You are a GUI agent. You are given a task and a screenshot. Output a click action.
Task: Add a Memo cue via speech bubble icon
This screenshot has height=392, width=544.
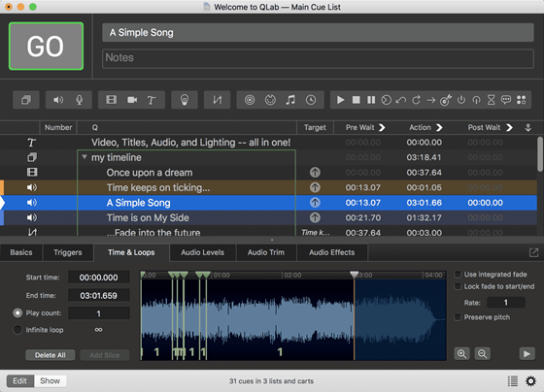[506, 100]
